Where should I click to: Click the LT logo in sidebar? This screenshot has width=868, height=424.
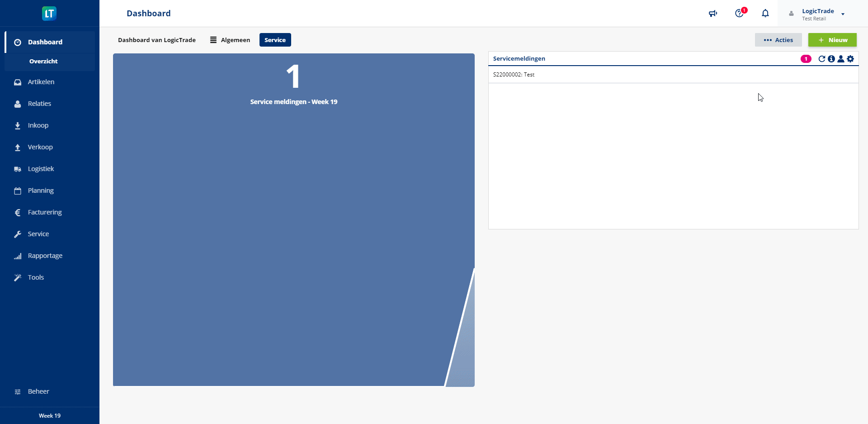pyautogui.click(x=49, y=14)
